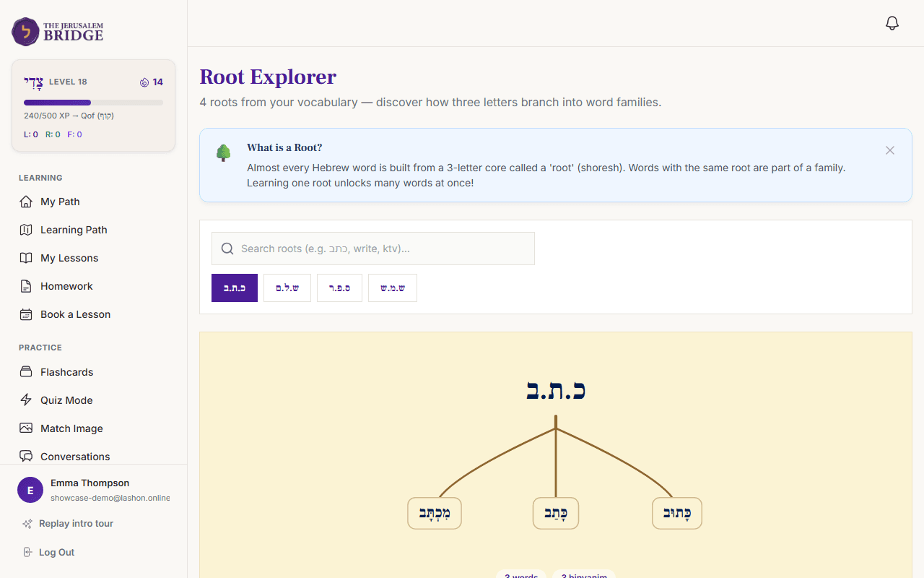
Task: Click the search roots input field
Action: (372, 249)
